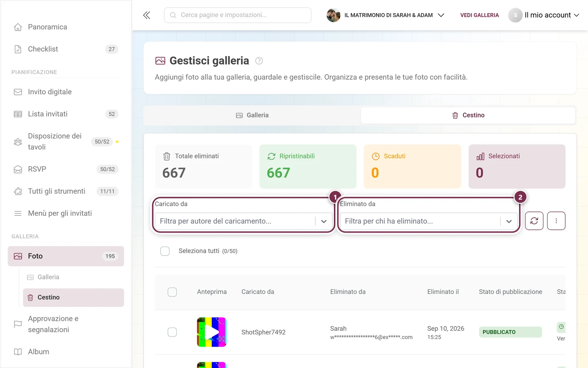Expand the wedding selector chevron in header
Image resolution: width=588 pixels, height=368 pixels.
tap(441, 15)
